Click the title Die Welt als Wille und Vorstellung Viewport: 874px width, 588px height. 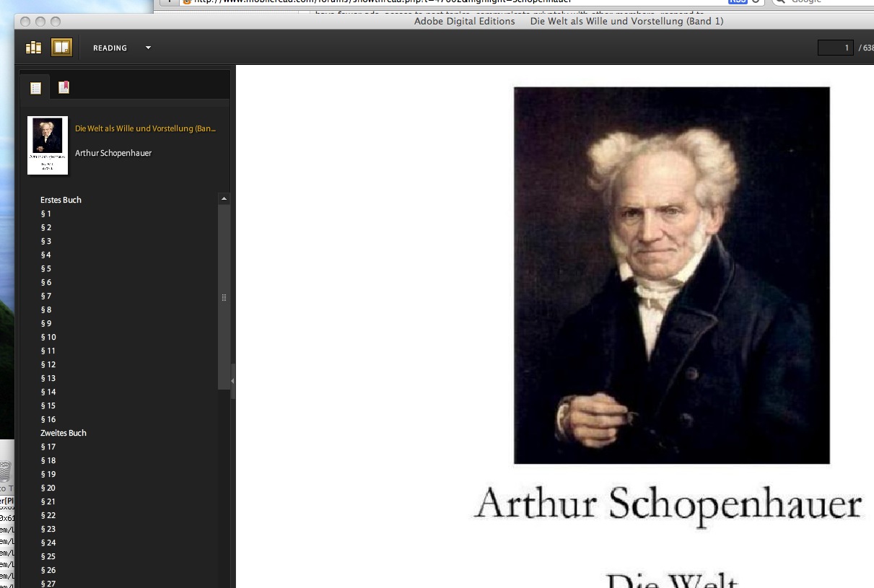pyautogui.click(x=145, y=128)
